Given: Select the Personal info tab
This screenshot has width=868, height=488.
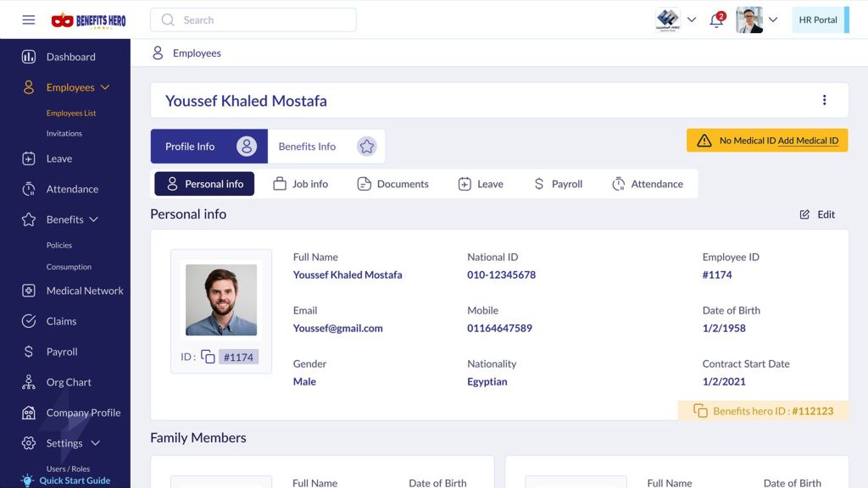Looking at the screenshot, I should click(x=204, y=184).
